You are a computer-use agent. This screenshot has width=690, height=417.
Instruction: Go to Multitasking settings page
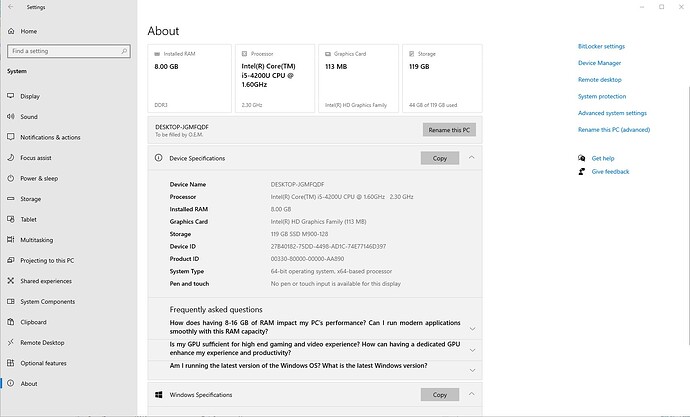[36, 240]
